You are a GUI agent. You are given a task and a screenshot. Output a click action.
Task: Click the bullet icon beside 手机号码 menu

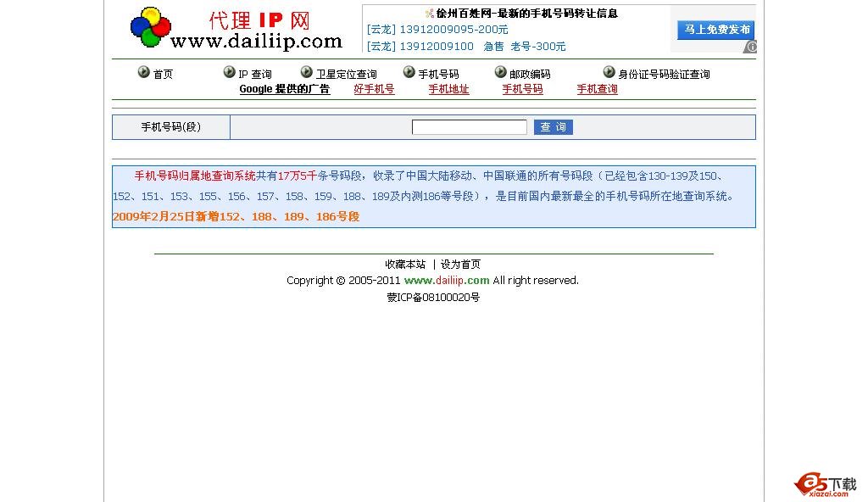tap(409, 72)
